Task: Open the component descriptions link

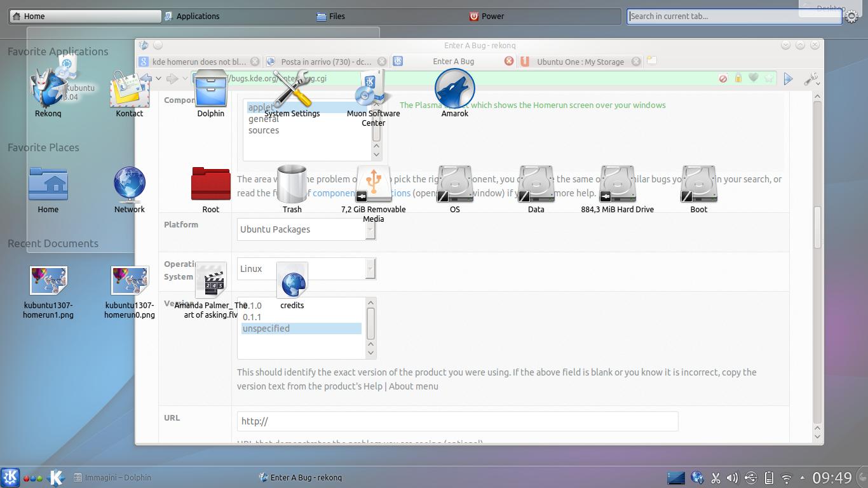Action: (x=361, y=193)
